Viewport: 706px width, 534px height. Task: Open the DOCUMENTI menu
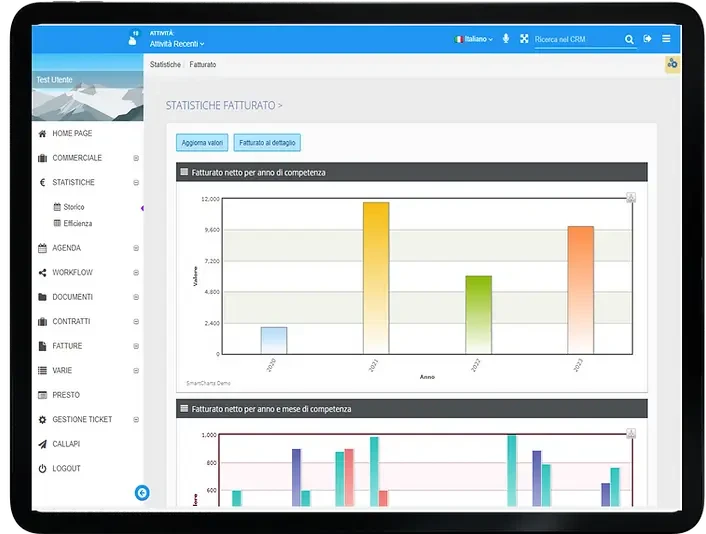click(x=72, y=297)
